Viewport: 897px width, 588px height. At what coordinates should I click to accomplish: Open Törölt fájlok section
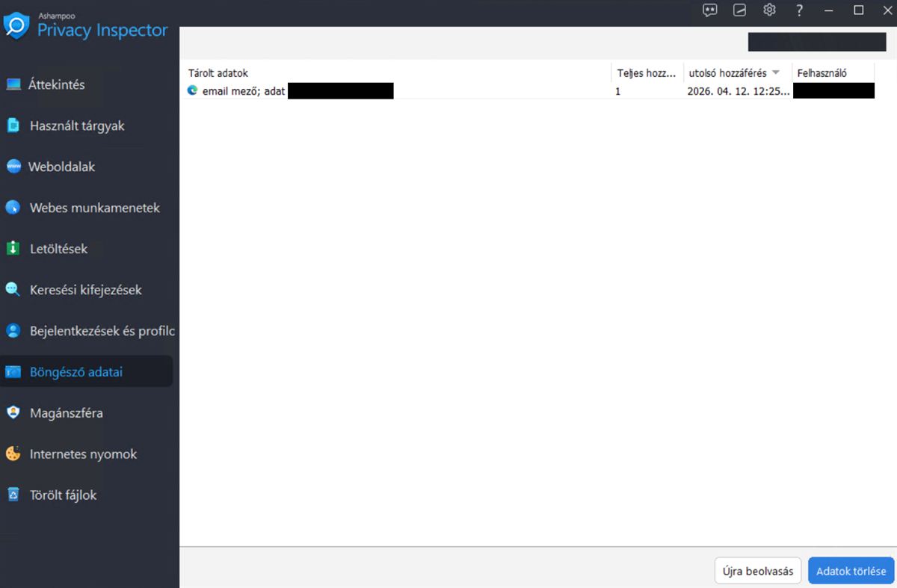(64, 495)
